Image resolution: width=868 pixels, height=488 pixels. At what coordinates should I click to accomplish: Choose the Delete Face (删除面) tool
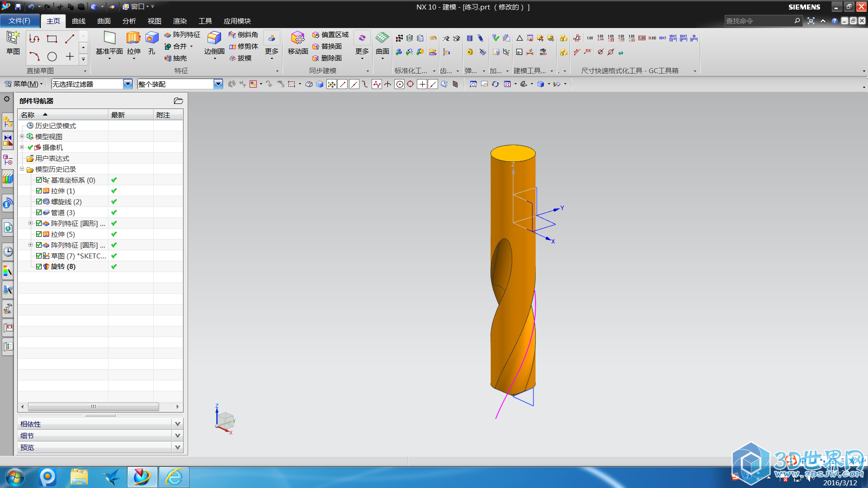(327, 58)
